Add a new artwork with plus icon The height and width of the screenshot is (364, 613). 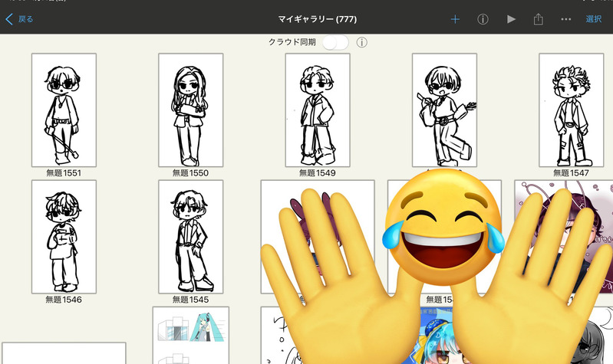(455, 19)
